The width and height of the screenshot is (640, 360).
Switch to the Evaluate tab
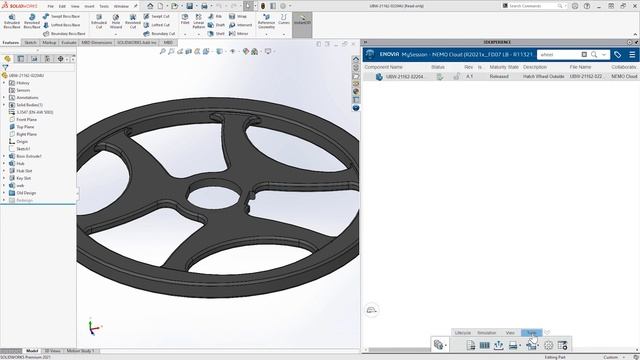(69, 42)
